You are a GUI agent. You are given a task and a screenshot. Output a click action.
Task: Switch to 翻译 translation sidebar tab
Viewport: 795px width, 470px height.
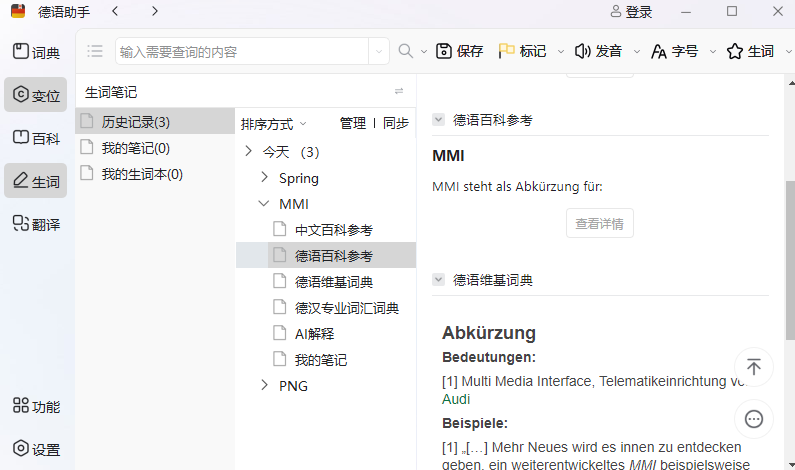coord(35,224)
